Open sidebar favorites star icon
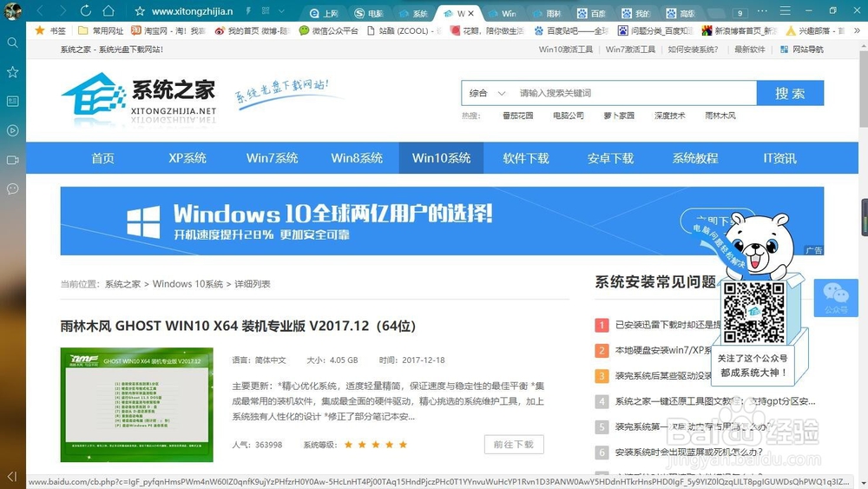Viewport: 868px width, 489px height. 12,72
